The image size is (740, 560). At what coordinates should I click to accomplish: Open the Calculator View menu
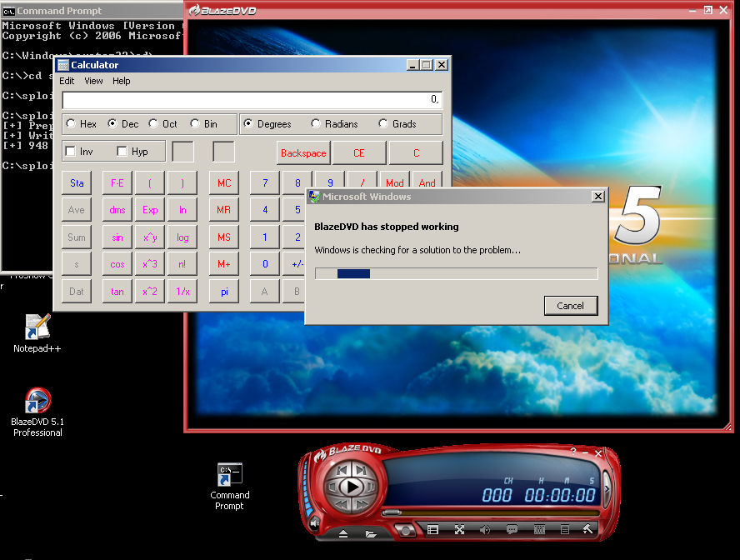tap(93, 81)
